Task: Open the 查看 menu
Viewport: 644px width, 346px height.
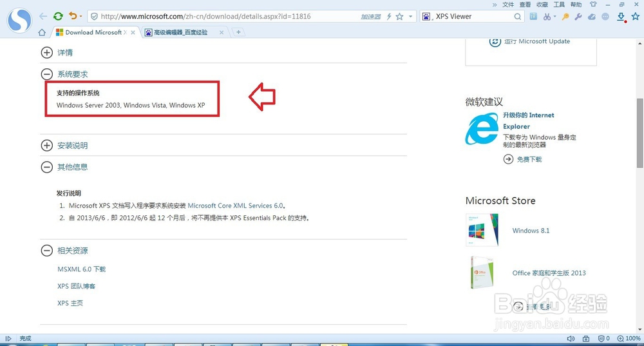Action: tap(525, 5)
